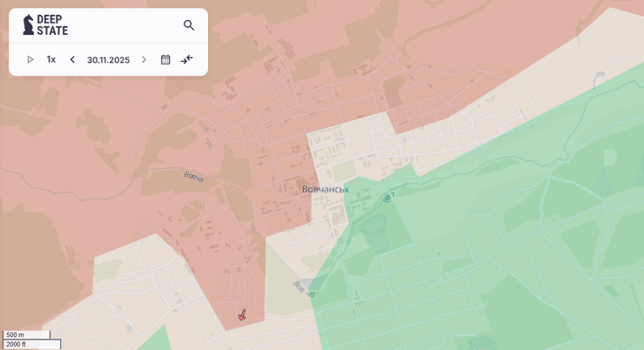Image resolution: width=644 pixels, height=350 pixels.
Task: Click the DEEP STATE title text
Action: point(52,24)
